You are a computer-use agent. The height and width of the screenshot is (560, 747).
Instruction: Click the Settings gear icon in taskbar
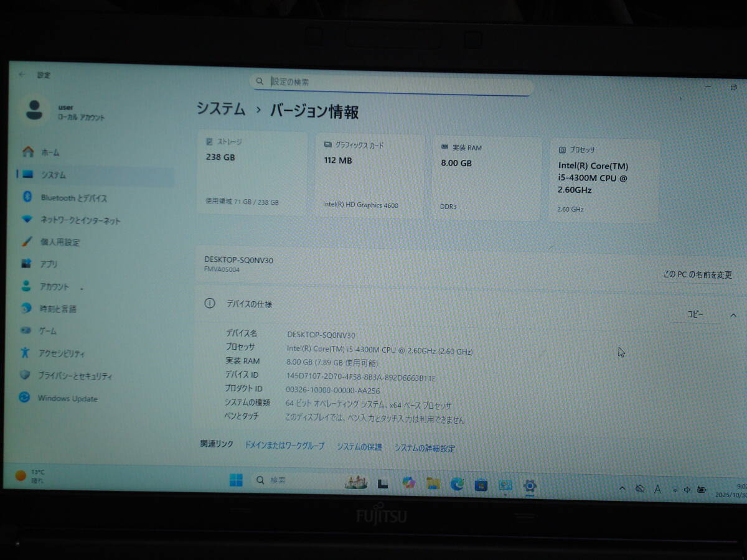tap(530, 486)
